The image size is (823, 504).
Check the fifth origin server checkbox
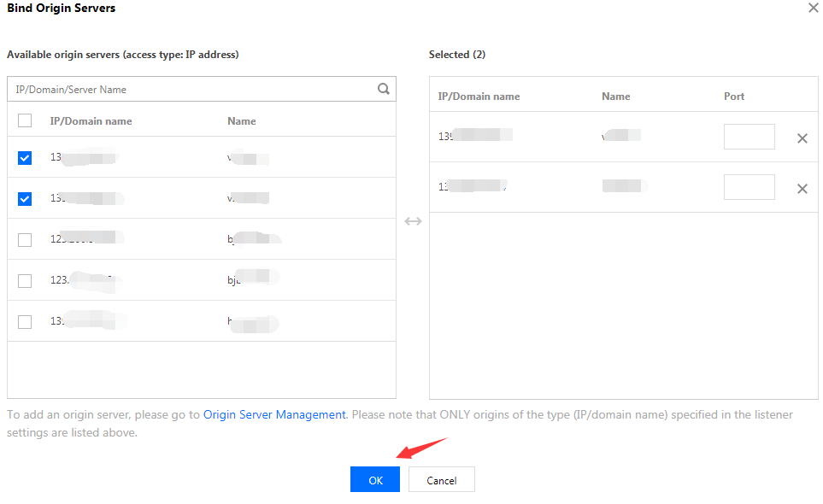click(25, 322)
